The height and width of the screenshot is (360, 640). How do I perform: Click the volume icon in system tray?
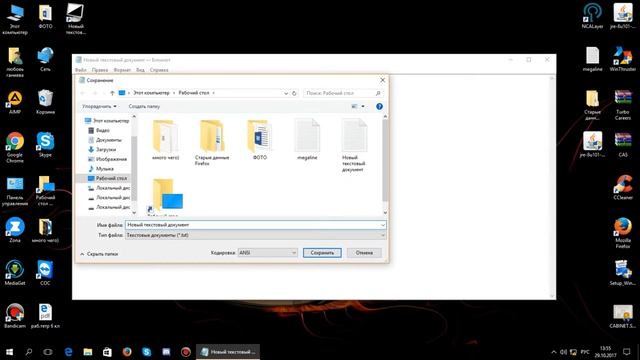pyautogui.click(x=564, y=352)
